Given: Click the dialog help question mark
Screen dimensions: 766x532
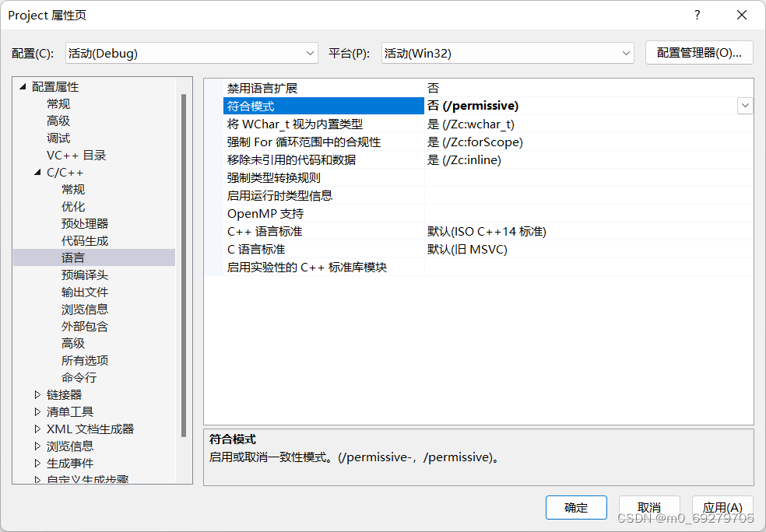Looking at the screenshot, I should click(697, 15).
